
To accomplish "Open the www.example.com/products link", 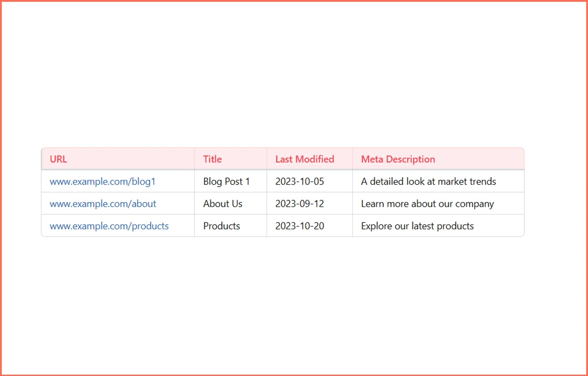I will click(109, 226).
